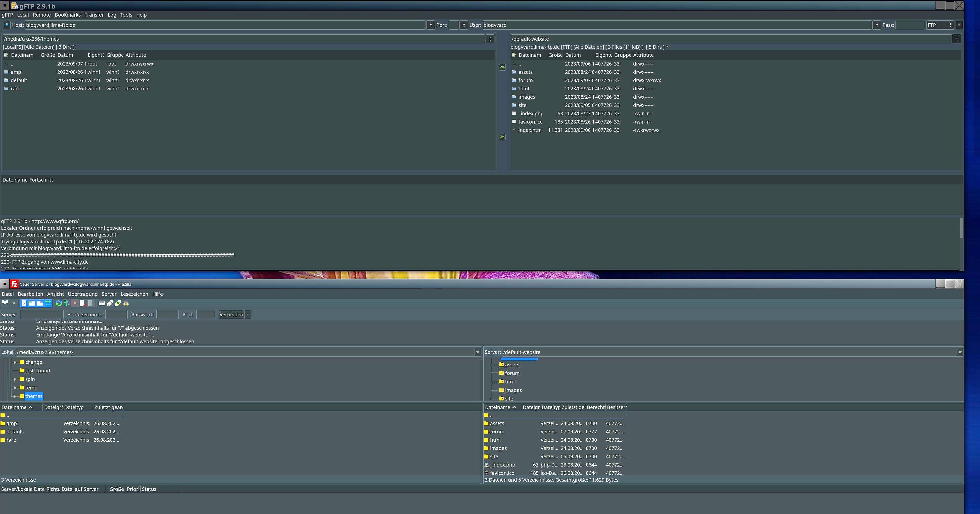Open directory comparison icon in toolbar
The height and width of the screenshot is (514, 980).
coord(102,303)
